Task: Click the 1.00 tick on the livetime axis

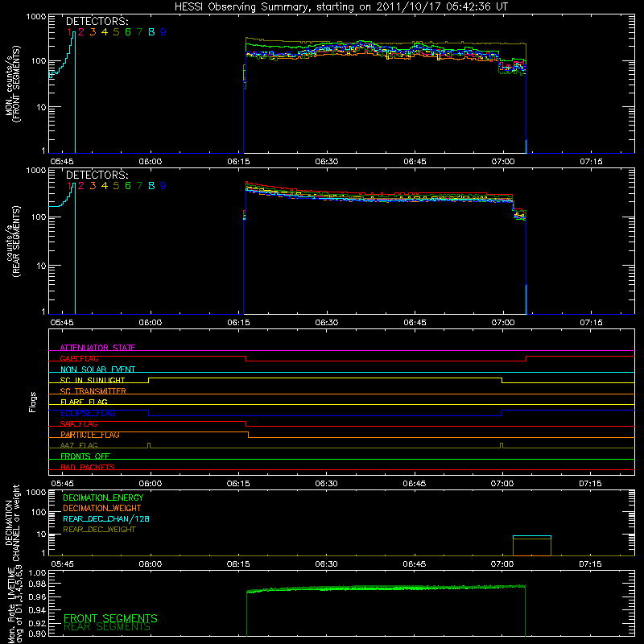Action: [x=37, y=573]
